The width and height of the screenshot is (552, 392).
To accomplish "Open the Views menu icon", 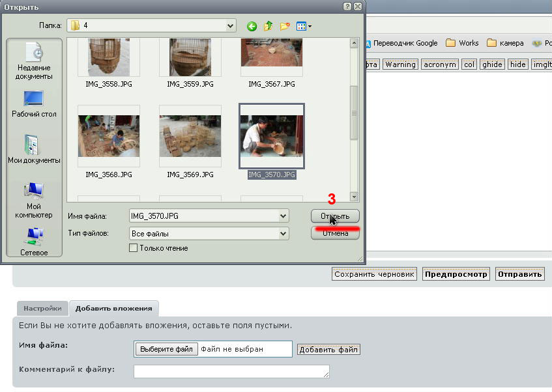I will [304, 26].
